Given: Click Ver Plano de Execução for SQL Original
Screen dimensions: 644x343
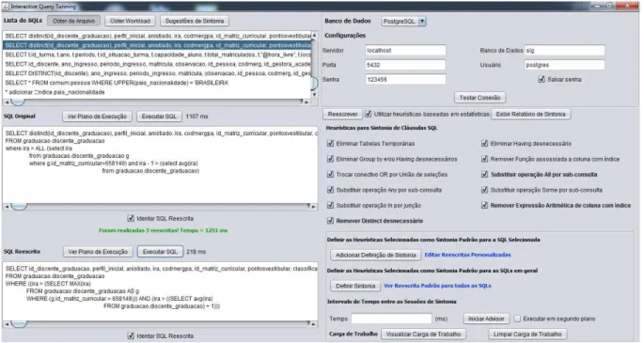Looking at the screenshot, I should coord(97,117).
